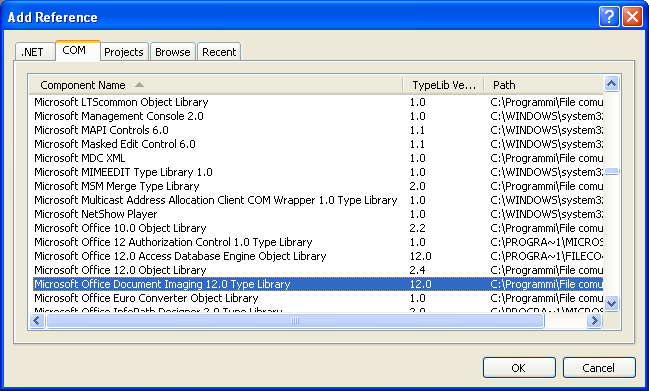Viewport: 649px width, 391px height.
Task: Click the OK button
Action: 519,367
